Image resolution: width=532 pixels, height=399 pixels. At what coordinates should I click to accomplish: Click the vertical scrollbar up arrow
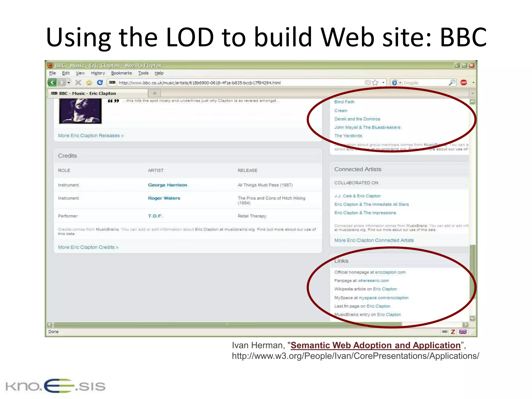(x=473, y=102)
